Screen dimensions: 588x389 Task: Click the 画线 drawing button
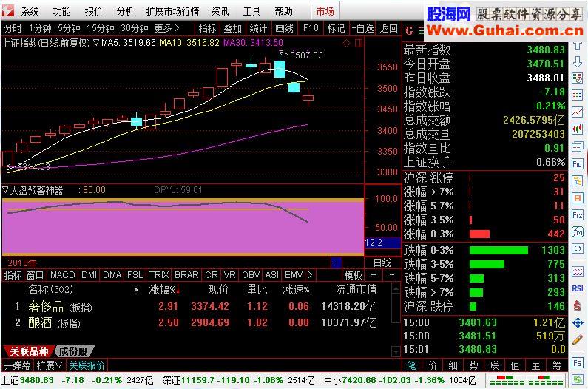click(284, 28)
